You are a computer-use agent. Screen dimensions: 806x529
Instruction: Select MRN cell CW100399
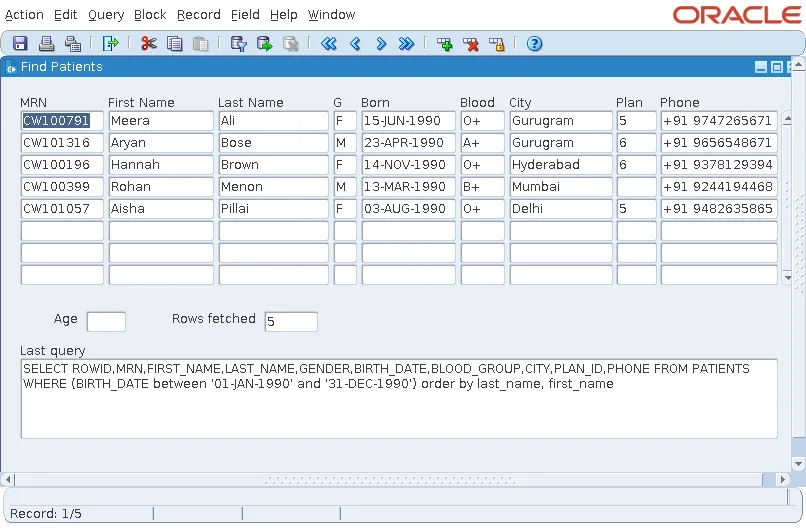tap(62, 187)
